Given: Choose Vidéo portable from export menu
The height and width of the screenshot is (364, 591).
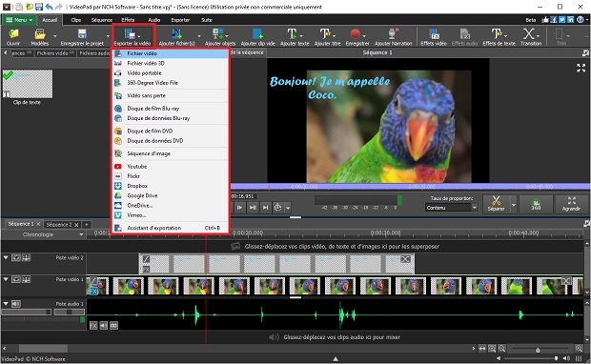Looking at the screenshot, I should (x=171, y=73).
